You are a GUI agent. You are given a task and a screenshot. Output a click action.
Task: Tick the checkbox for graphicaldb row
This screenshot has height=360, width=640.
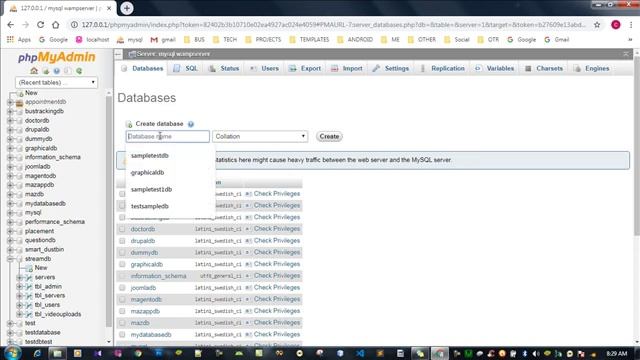coord(122,264)
